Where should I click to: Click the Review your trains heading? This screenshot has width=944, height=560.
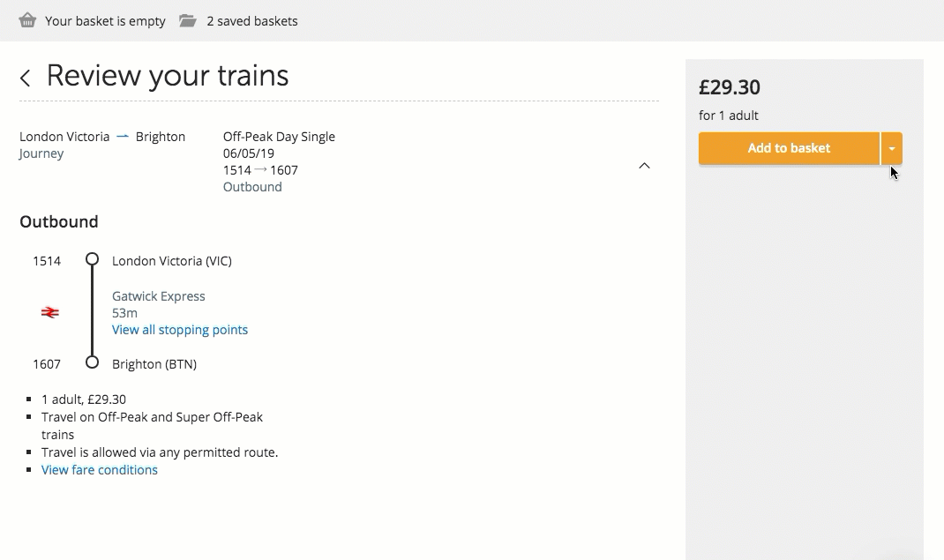(168, 76)
